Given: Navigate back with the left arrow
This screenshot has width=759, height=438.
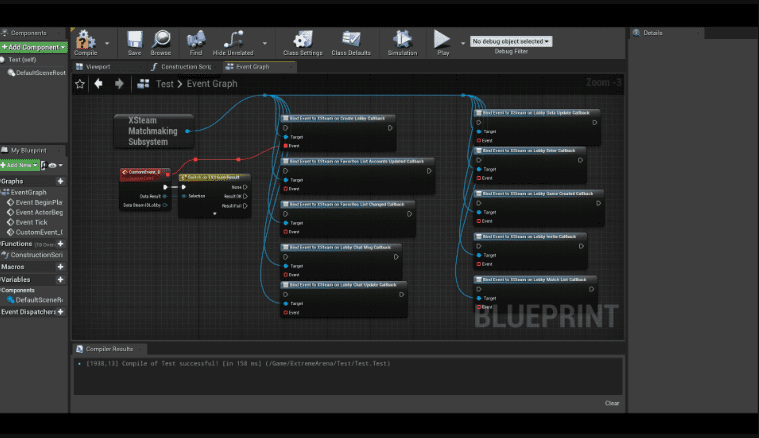Looking at the screenshot, I should click(98, 84).
